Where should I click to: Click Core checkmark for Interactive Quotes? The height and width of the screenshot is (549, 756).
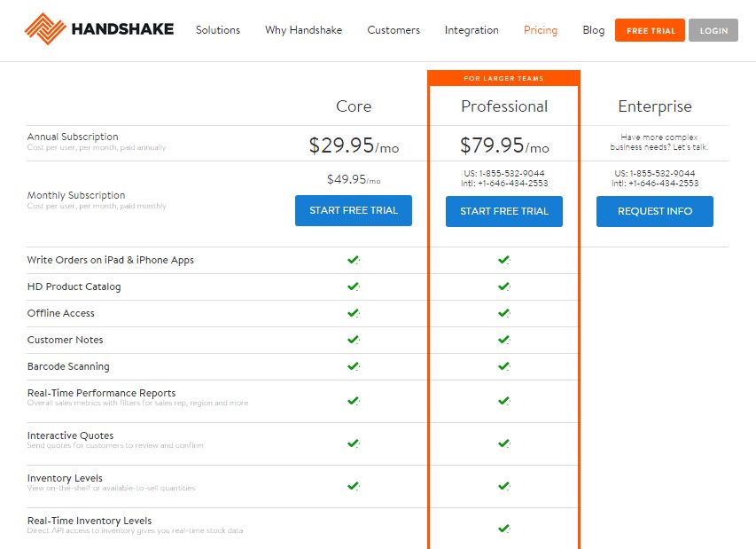point(354,443)
